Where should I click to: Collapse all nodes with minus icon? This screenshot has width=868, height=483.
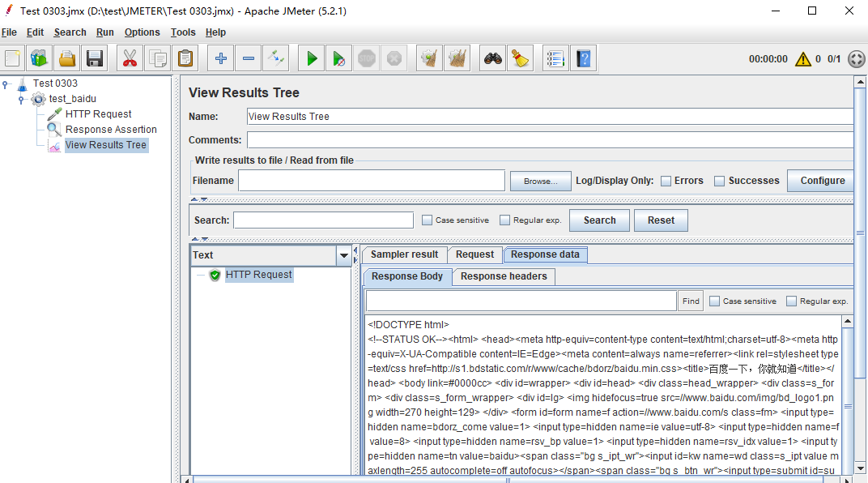(x=249, y=58)
